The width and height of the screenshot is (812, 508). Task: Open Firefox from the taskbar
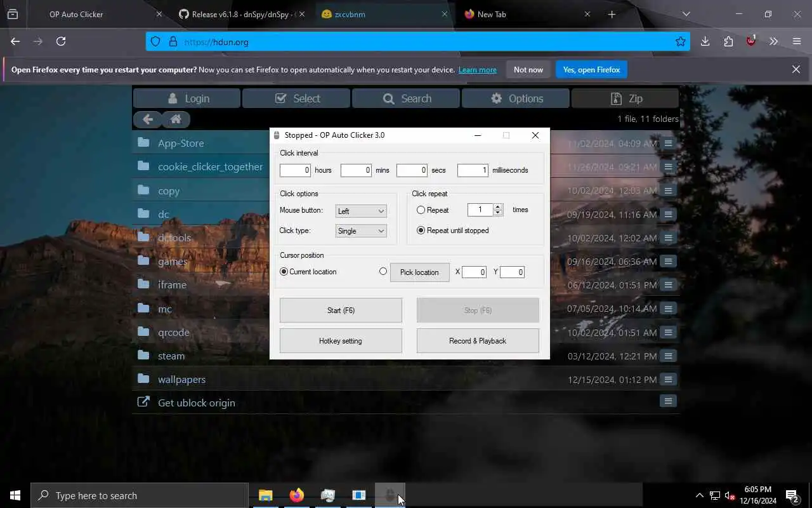click(296, 495)
